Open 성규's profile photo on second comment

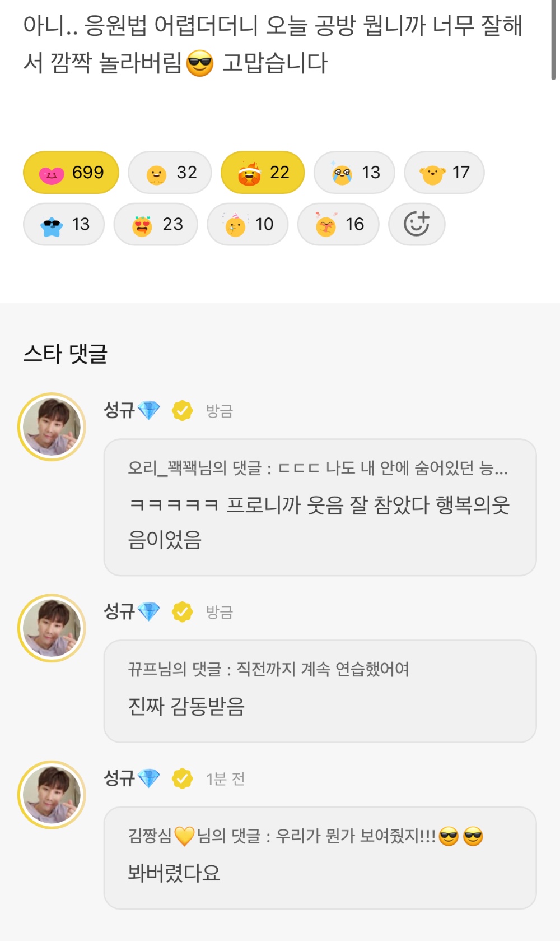coord(52,628)
